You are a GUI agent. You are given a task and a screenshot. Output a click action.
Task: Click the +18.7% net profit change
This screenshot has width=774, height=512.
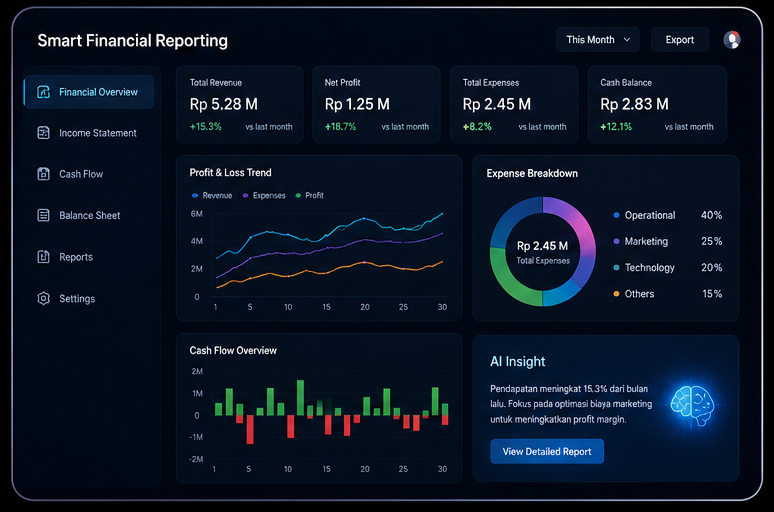point(340,127)
